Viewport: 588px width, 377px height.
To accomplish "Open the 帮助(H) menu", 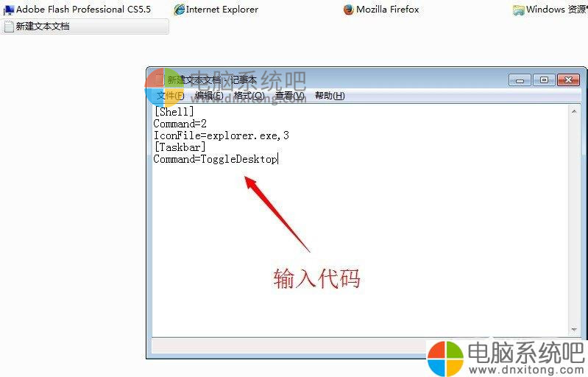I will coord(330,96).
